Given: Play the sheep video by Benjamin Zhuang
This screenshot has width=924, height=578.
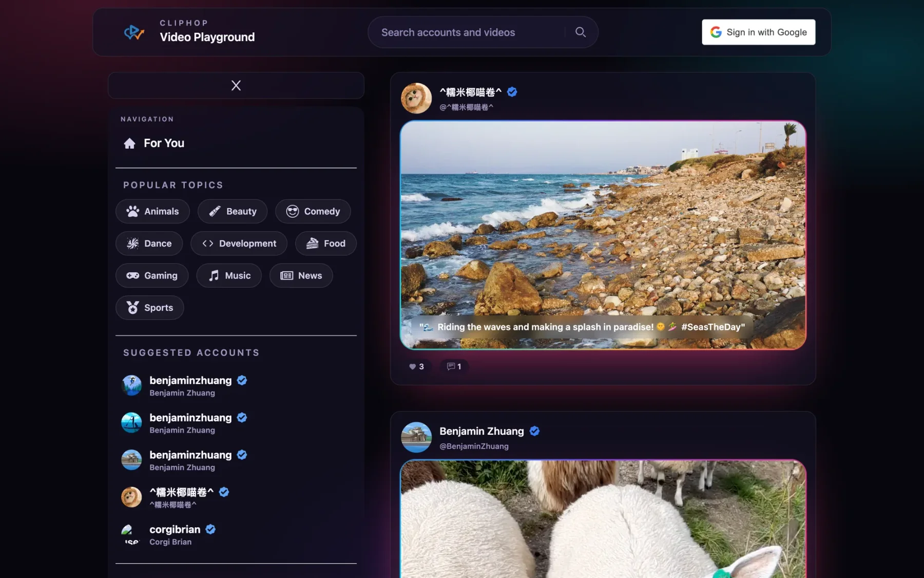Looking at the screenshot, I should tap(603, 519).
